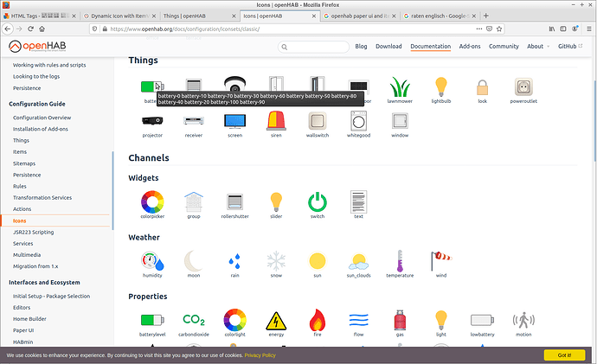Click the text widget icon
Screen dimensions: 597x364
(x=358, y=201)
